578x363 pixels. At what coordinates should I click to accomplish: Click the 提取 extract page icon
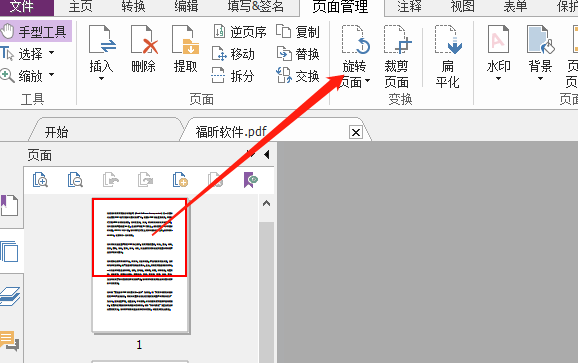coord(185,40)
